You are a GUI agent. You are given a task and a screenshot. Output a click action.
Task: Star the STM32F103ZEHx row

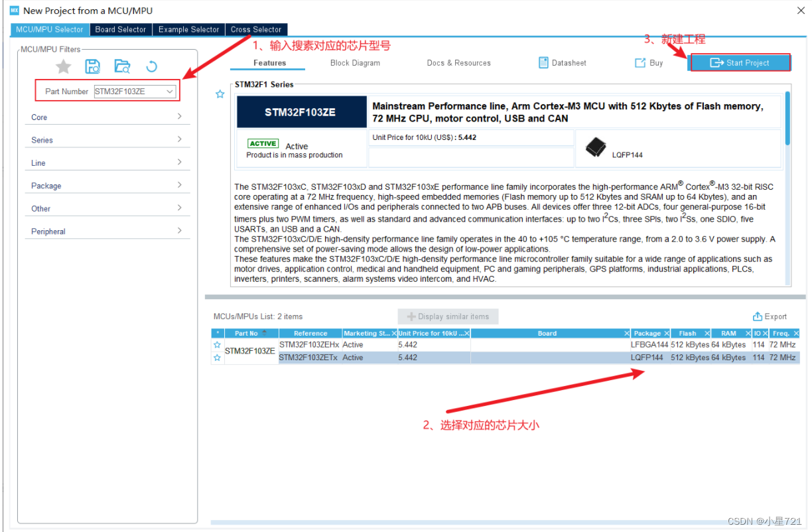[x=217, y=345]
